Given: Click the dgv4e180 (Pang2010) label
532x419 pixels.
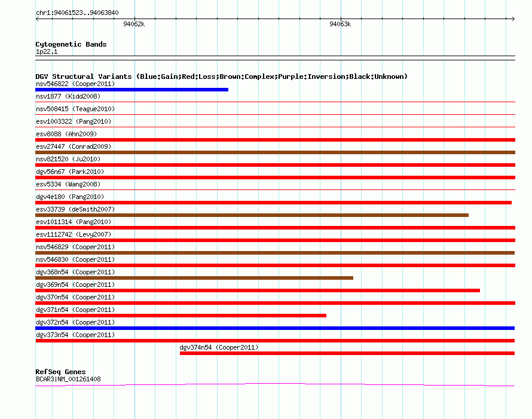Looking at the screenshot, I should (x=70, y=197).
